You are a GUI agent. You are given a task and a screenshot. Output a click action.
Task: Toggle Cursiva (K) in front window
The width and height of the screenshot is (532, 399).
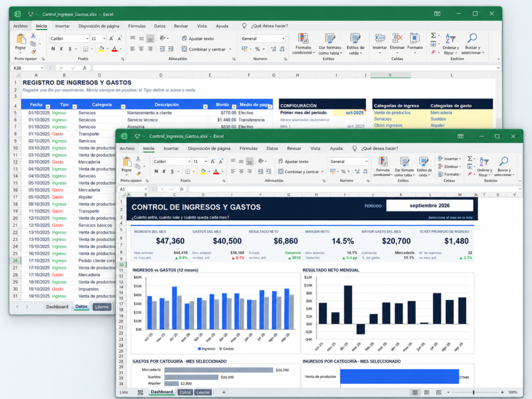(x=164, y=171)
